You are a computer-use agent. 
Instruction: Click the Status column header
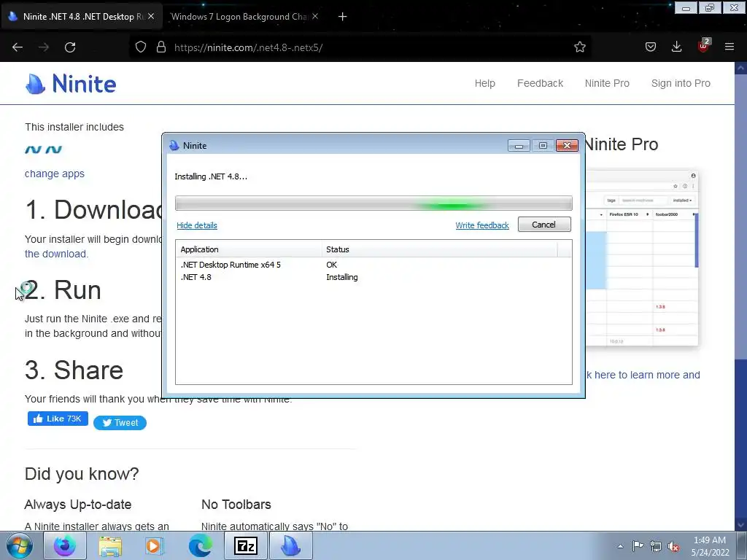click(439, 249)
